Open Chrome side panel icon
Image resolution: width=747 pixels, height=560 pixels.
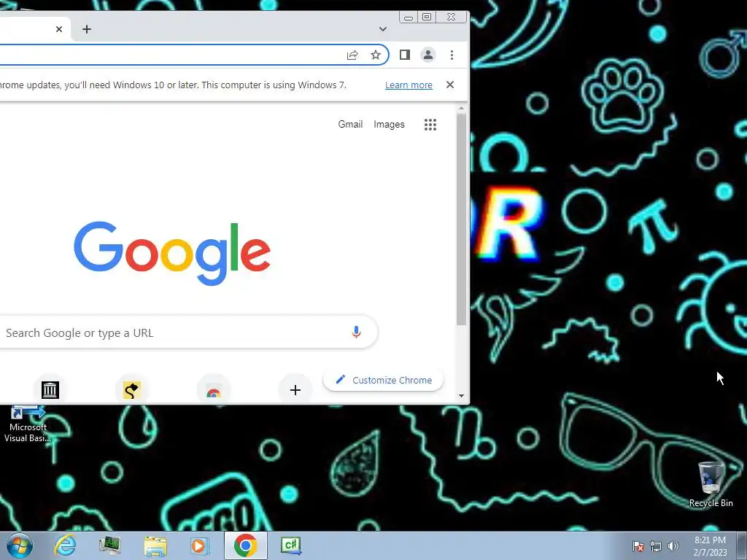pyautogui.click(x=404, y=55)
